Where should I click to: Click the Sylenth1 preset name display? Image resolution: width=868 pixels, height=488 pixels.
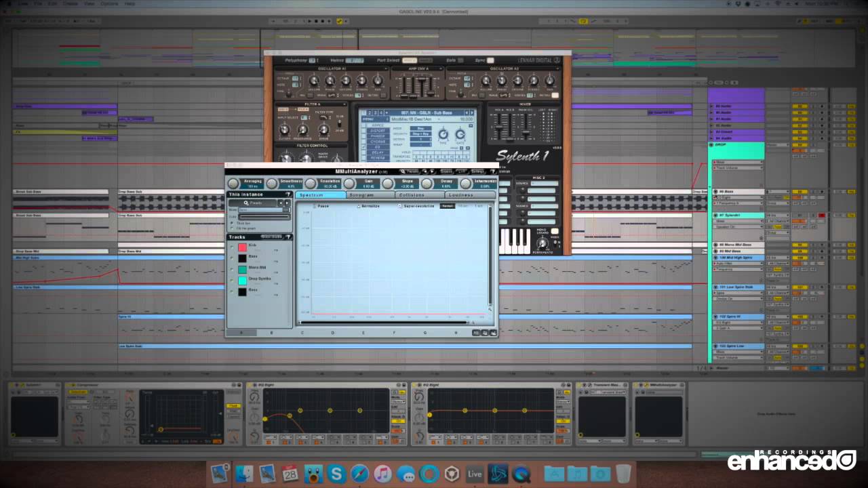(425, 113)
